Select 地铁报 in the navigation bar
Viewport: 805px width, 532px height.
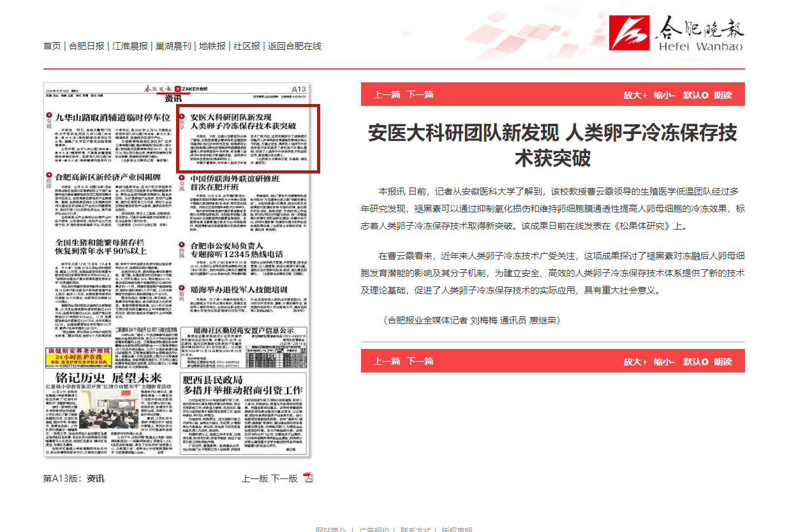(212, 46)
